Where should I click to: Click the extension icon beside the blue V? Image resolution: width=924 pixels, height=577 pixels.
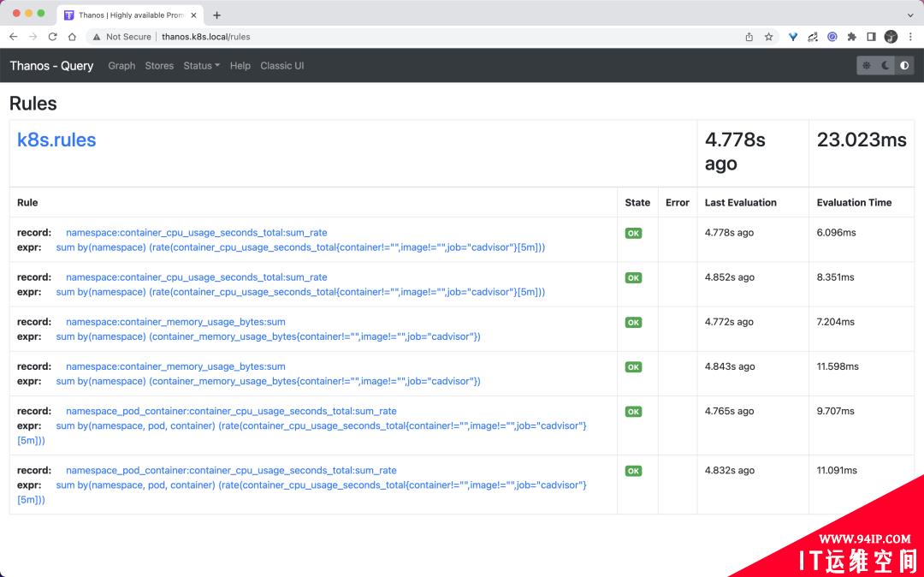click(x=813, y=37)
